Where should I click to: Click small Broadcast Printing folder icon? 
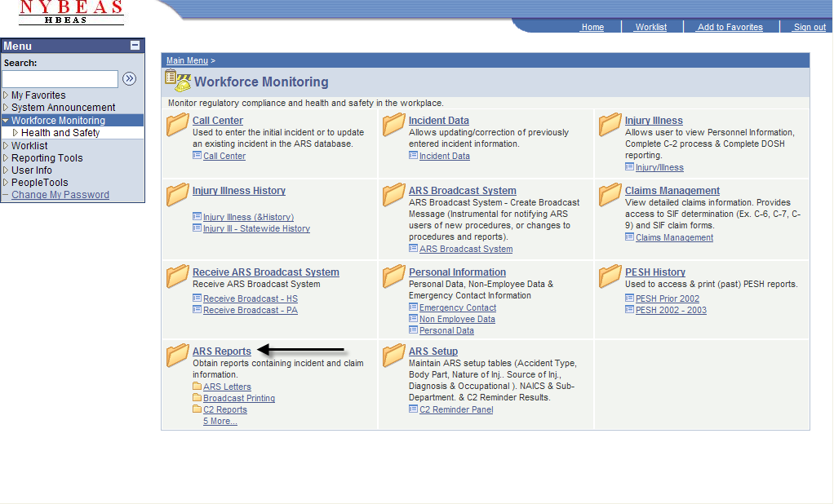click(x=197, y=398)
